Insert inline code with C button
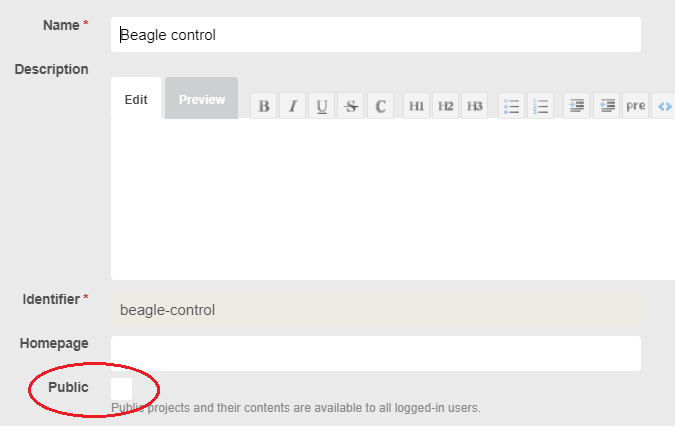Image resolution: width=688 pixels, height=444 pixels. tap(380, 106)
